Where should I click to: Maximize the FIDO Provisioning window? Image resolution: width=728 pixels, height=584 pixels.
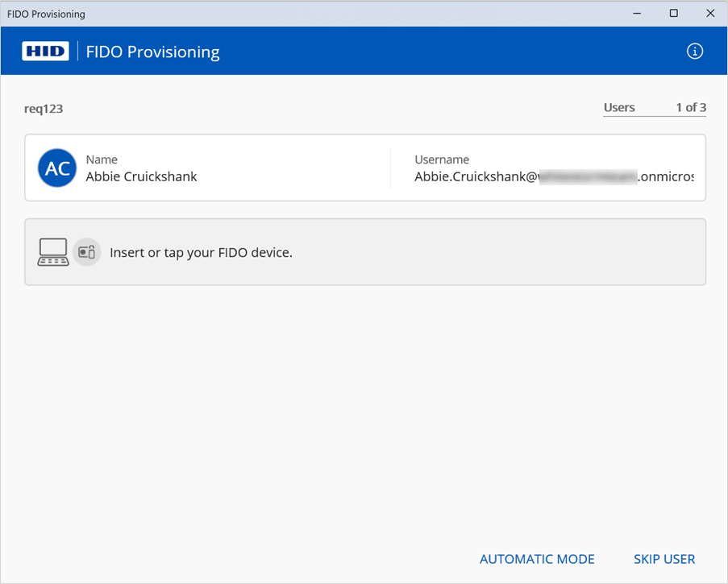pos(673,14)
